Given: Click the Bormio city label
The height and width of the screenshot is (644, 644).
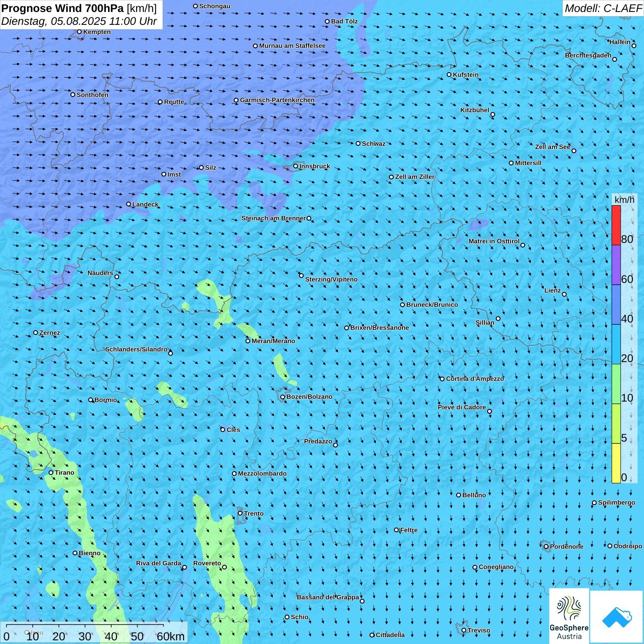Looking at the screenshot, I should tap(106, 400).
